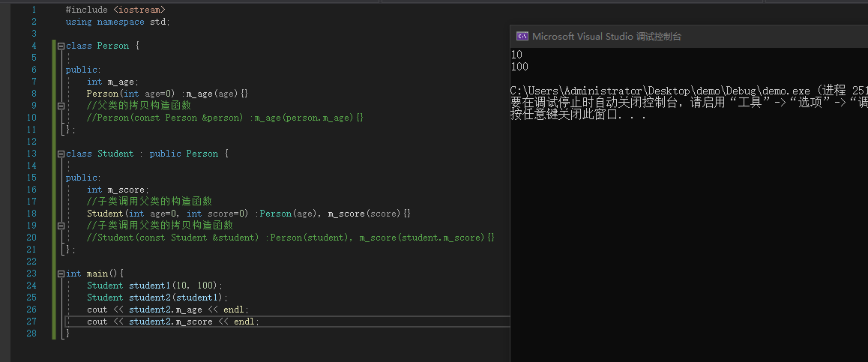Click the 'int m_score;' declaration
The height and width of the screenshot is (362, 868).
click(x=118, y=190)
